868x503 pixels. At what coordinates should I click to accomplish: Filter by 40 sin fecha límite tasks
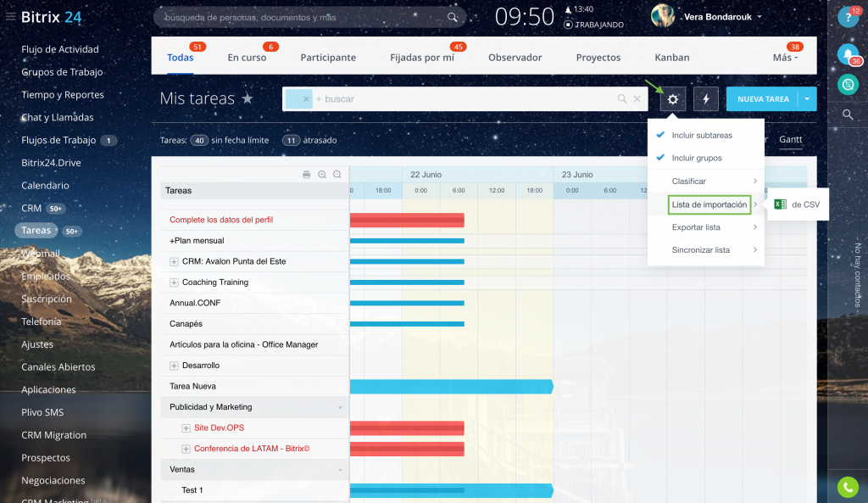(x=230, y=140)
